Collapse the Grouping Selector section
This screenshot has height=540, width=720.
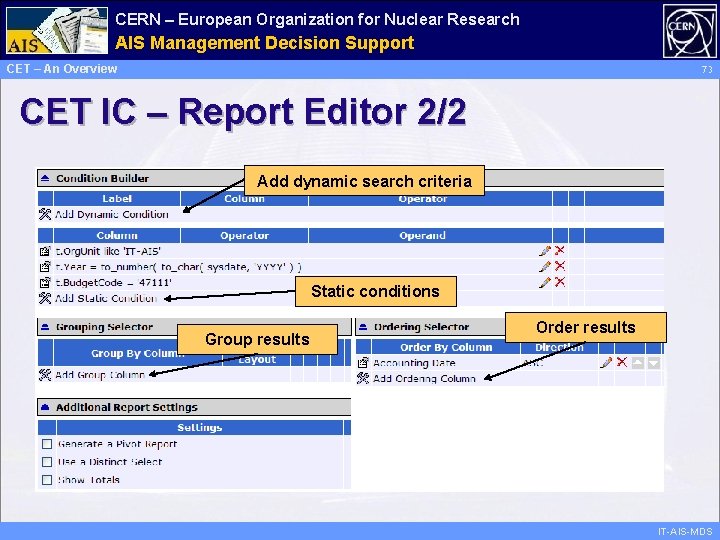45,327
